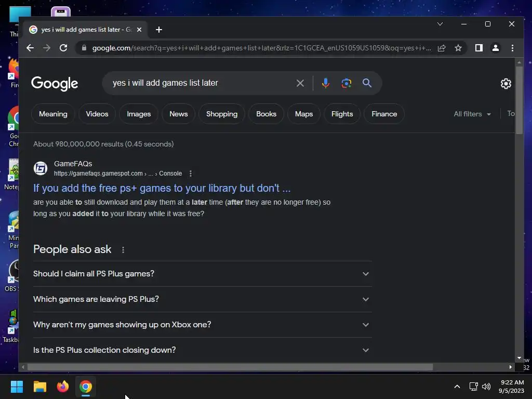Image resolution: width=532 pixels, height=399 pixels.
Task: Open the clock showing 9:22 AM
Action: 511,387
